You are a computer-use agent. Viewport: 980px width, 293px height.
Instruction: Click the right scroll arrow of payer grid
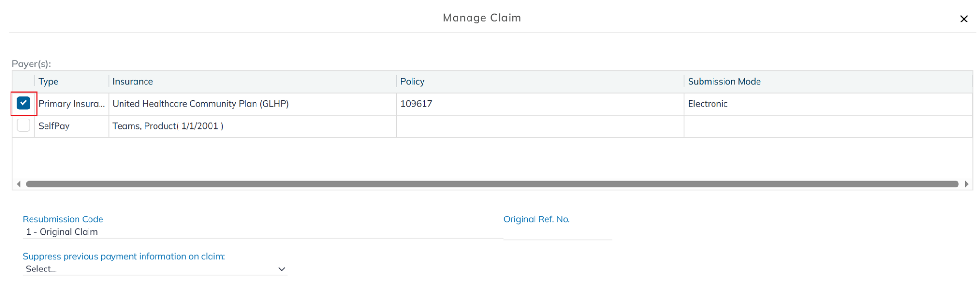[966, 184]
